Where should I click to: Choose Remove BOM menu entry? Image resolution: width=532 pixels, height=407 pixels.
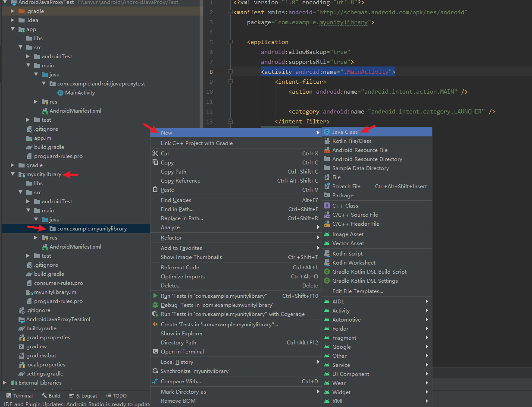point(236,401)
